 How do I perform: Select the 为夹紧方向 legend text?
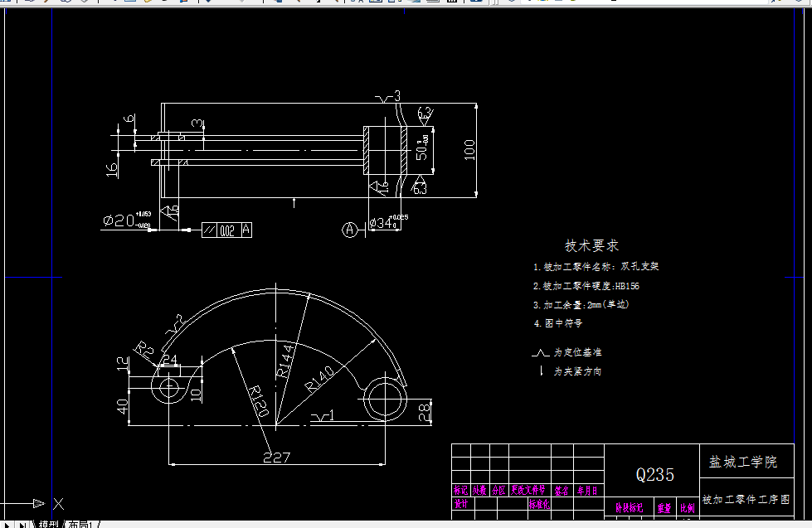577,371
